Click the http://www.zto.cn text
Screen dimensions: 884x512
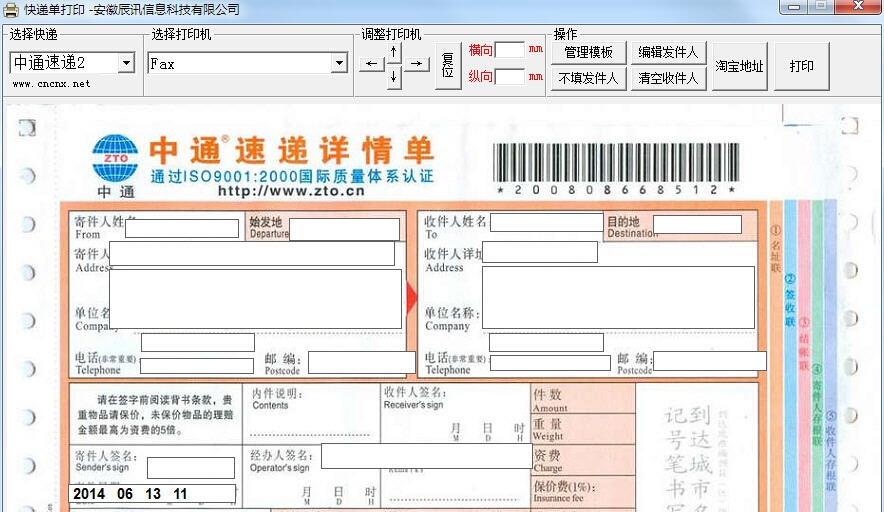pyautogui.click(x=291, y=191)
